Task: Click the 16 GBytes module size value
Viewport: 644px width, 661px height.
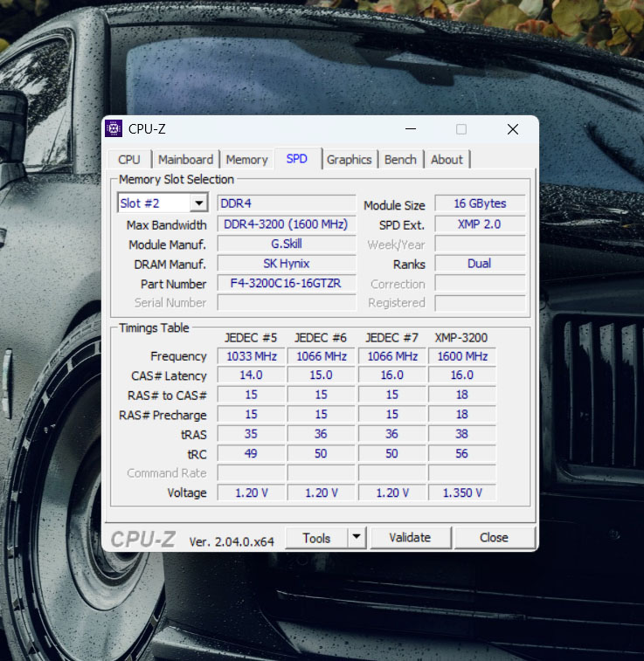Action: (480, 203)
